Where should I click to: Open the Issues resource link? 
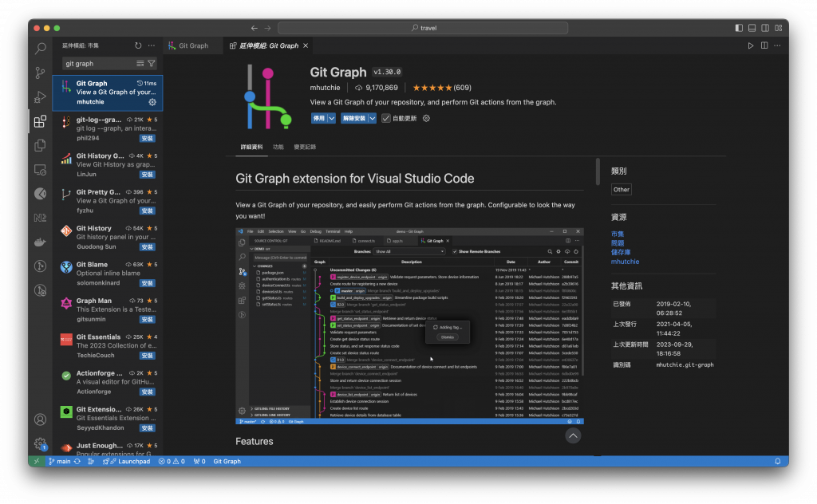pos(618,243)
